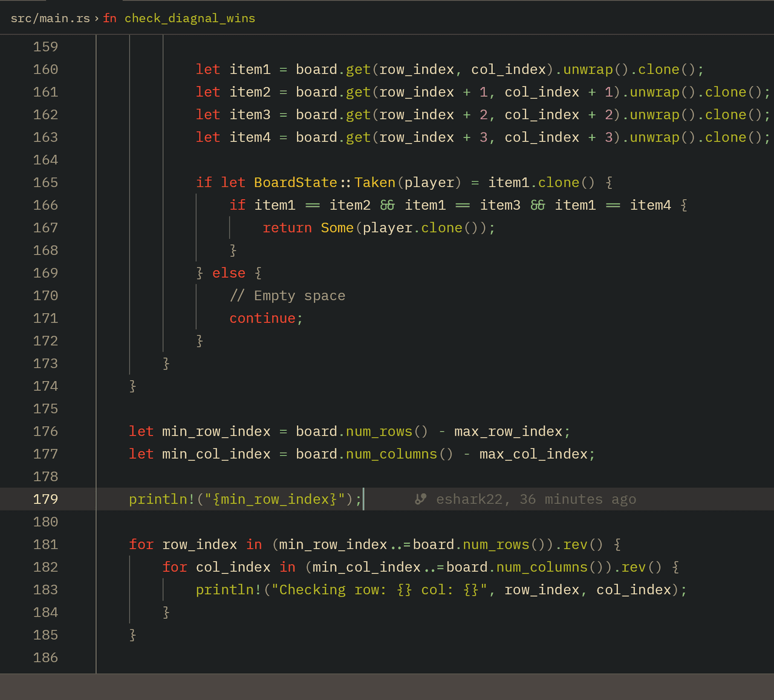The height and width of the screenshot is (700, 774).
Task: Click the 'Checking row: {} col: {}' string
Action: pos(379,590)
